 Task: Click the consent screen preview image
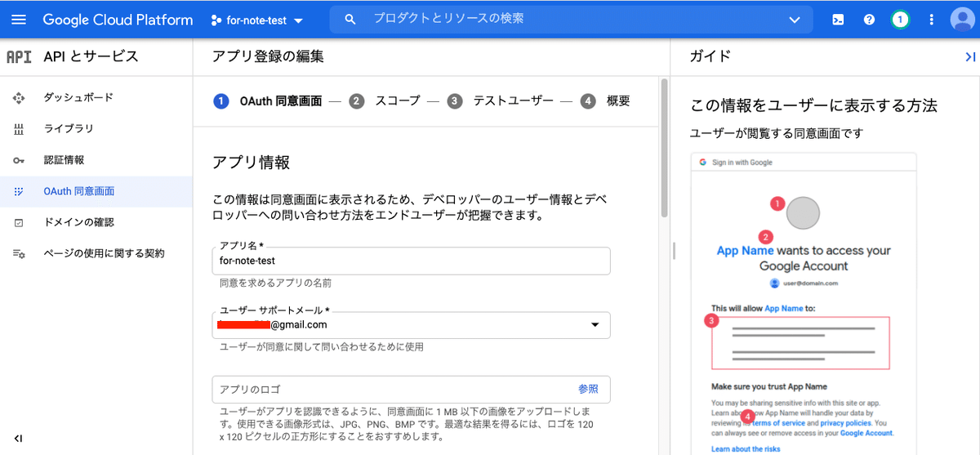[804, 304]
